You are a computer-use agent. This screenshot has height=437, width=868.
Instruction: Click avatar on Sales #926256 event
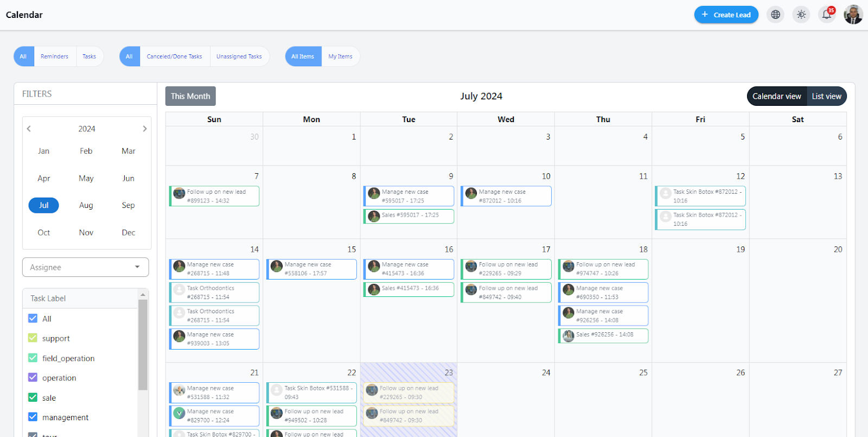pos(569,336)
